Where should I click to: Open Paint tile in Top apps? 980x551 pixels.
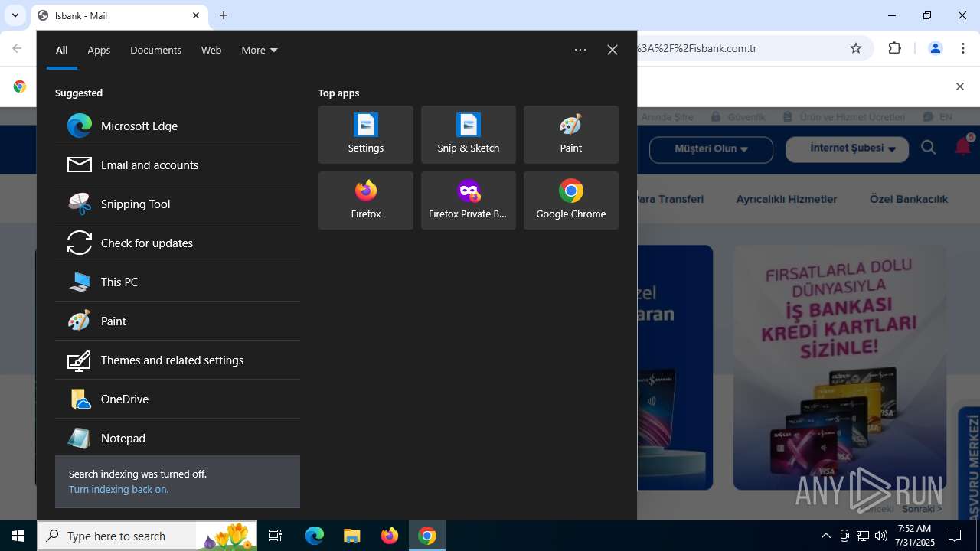point(571,135)
